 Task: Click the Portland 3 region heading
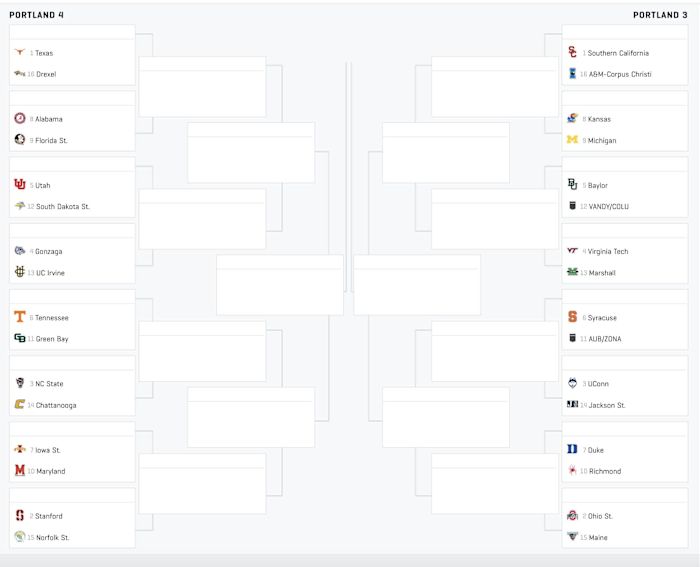[660, 15]
